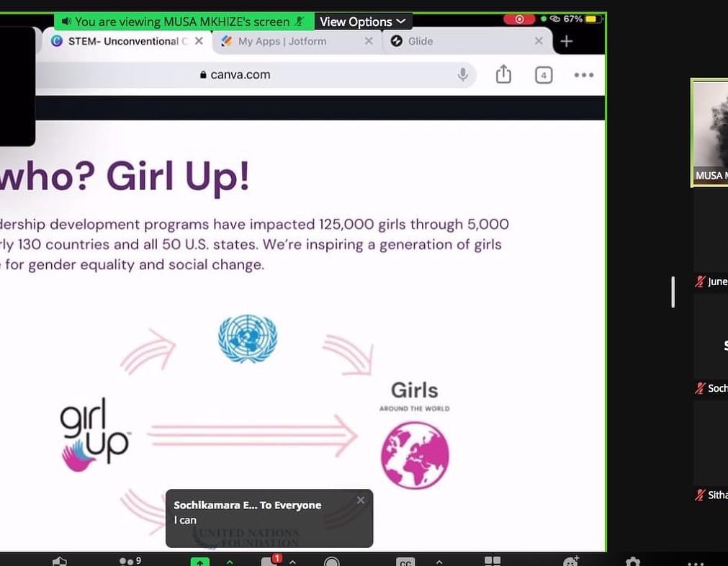Dismiss the Sochikamara chat message popup

click(361, 500)
